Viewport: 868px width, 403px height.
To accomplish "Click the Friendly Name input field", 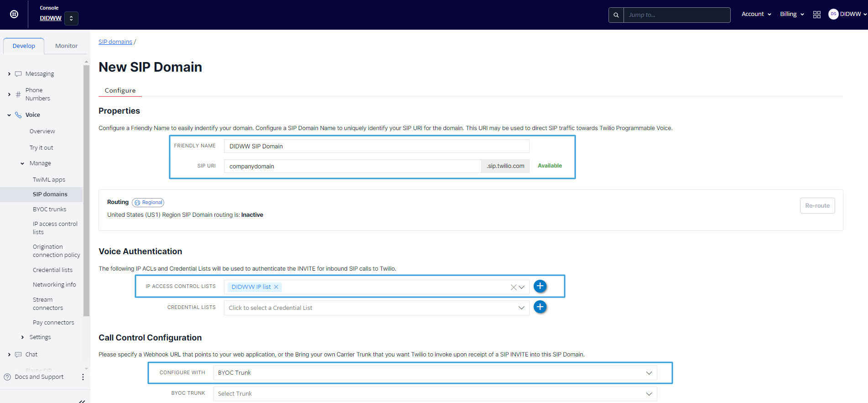I will 377,146.
